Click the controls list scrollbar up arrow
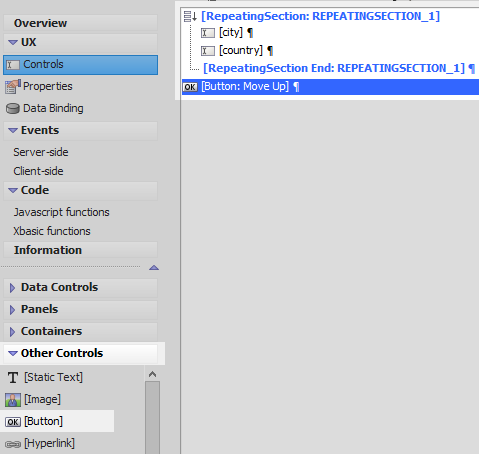 point(153,374)
